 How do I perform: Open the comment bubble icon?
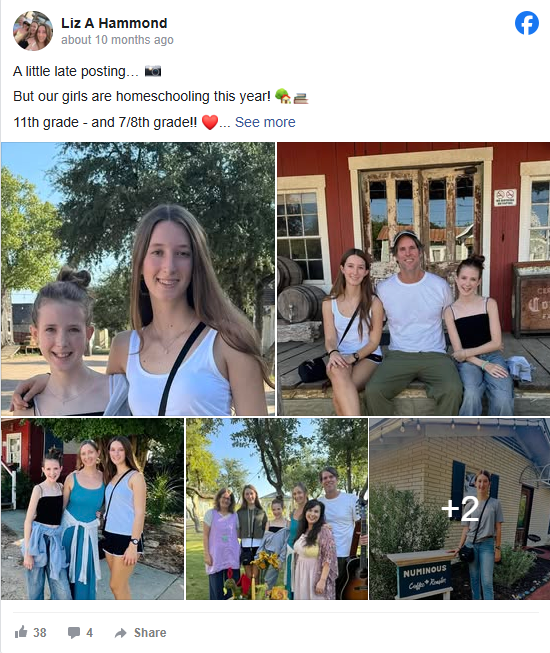(x=74, y=633)
